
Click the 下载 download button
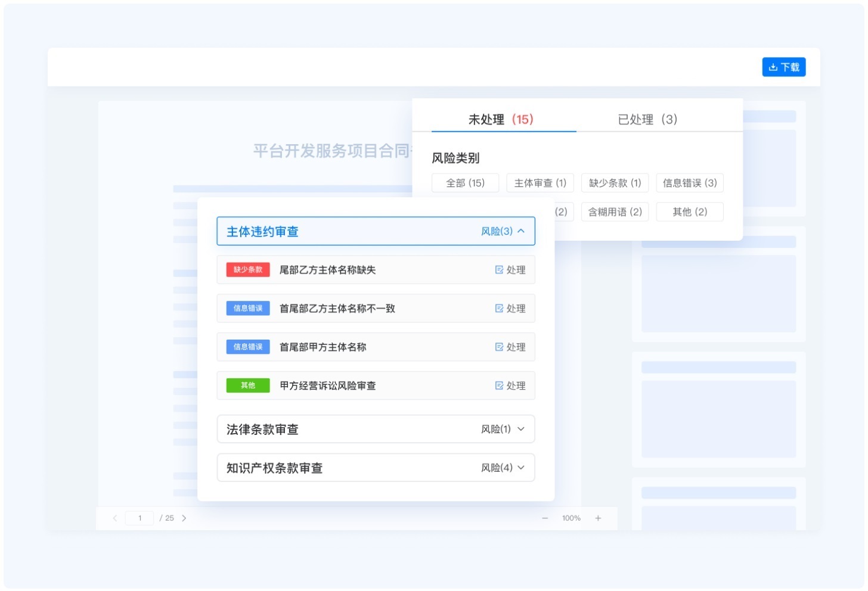pos(783,67)
